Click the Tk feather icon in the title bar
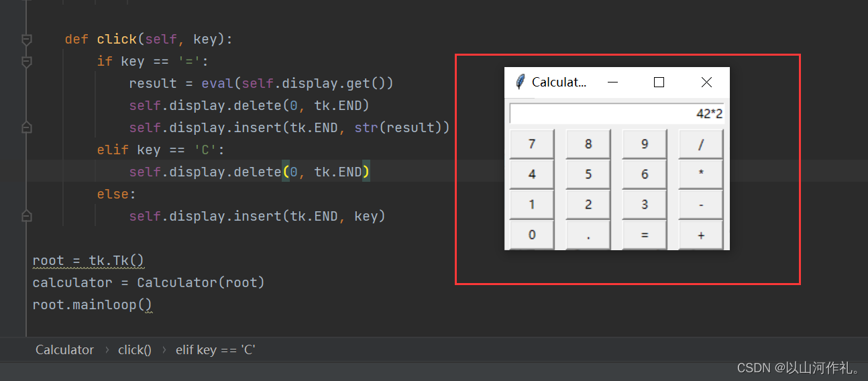 (x=520, y=82)
